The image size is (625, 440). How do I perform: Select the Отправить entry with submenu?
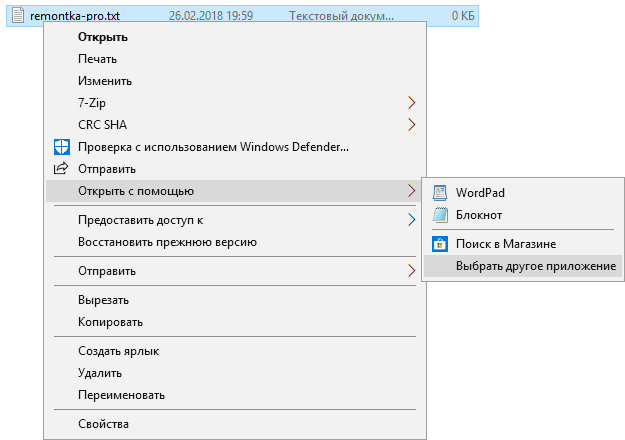[x=235, y=271]
